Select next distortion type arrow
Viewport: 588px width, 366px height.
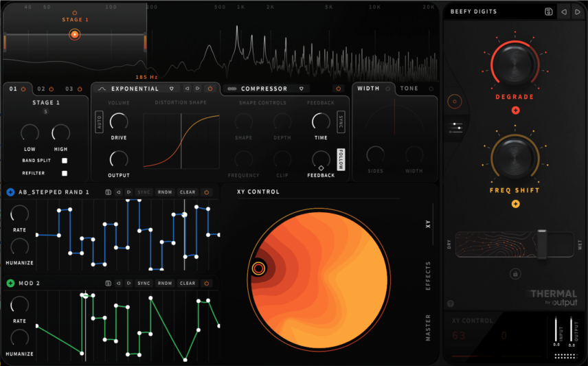click(198, 89)
